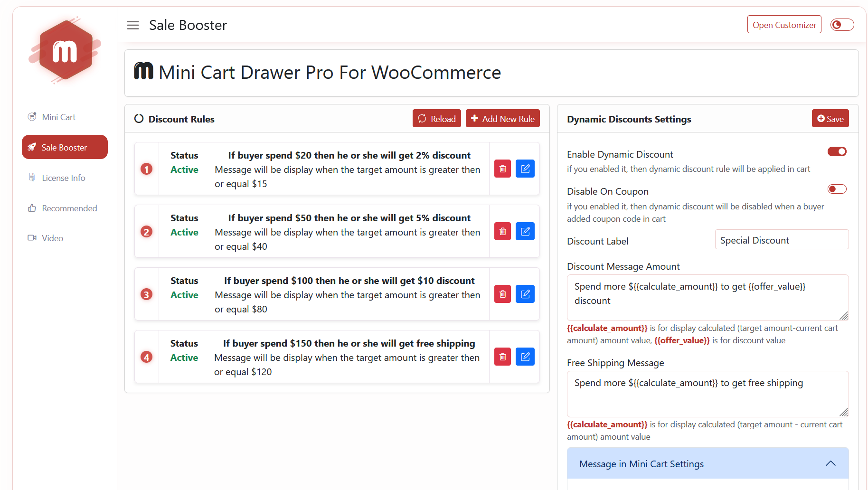Edit the $100 spend $10 discount rule

(525, 294)
